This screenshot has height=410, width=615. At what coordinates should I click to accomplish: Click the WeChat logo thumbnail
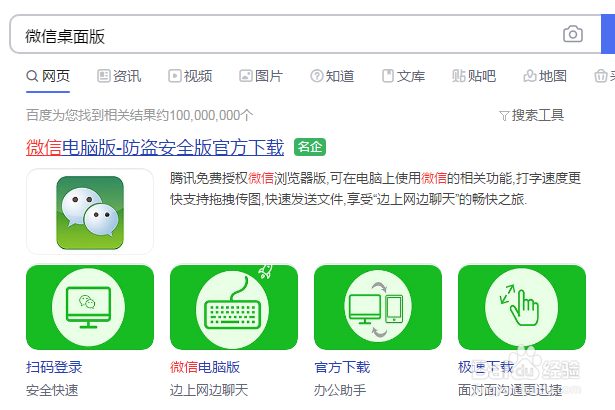(90, 212)
